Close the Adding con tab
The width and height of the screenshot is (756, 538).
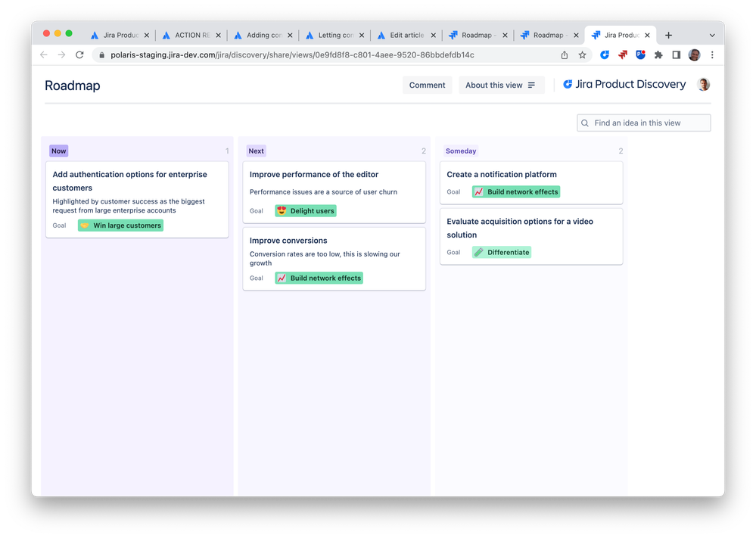pyautogui.click(x=290, y=36)
